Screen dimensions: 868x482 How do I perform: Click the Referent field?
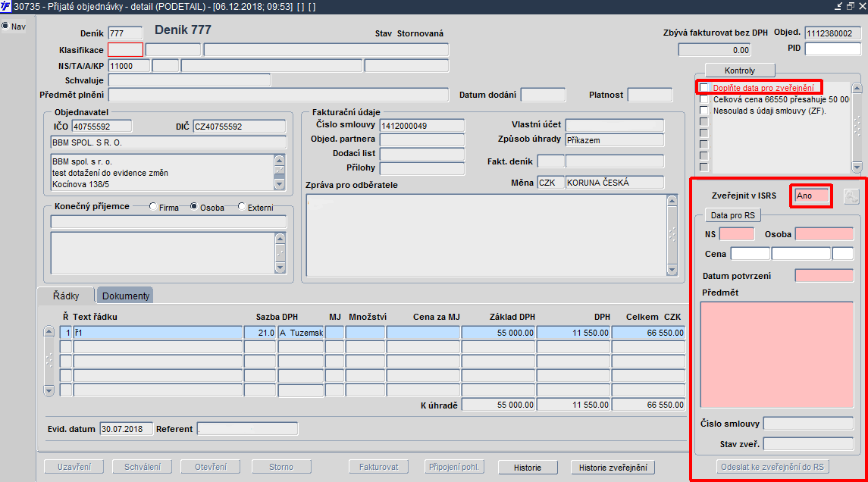[x=247, y=429]
